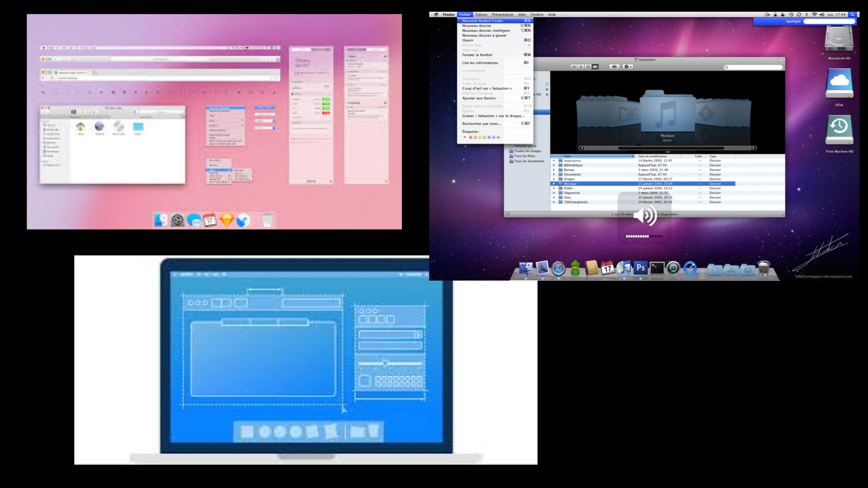
Task: Switch Finder window to Cover Flow view
Action: pyautogui.click(x=595, y=67)
